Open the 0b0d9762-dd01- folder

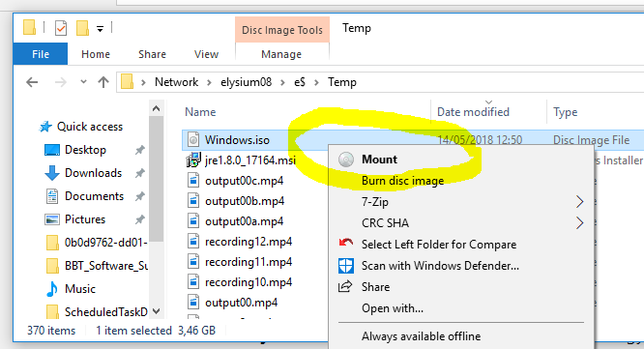coord(105,243)
